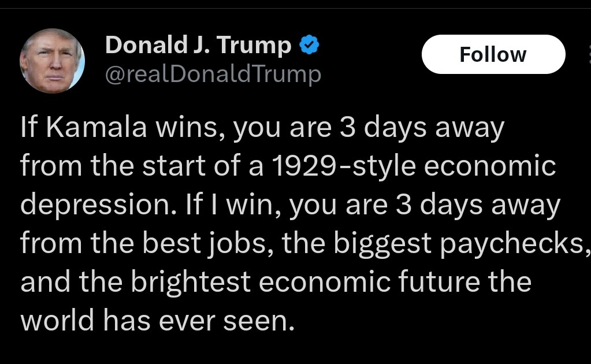Click the text "1929-style" in the tweet
591x364 pixels.
point(344,167)
